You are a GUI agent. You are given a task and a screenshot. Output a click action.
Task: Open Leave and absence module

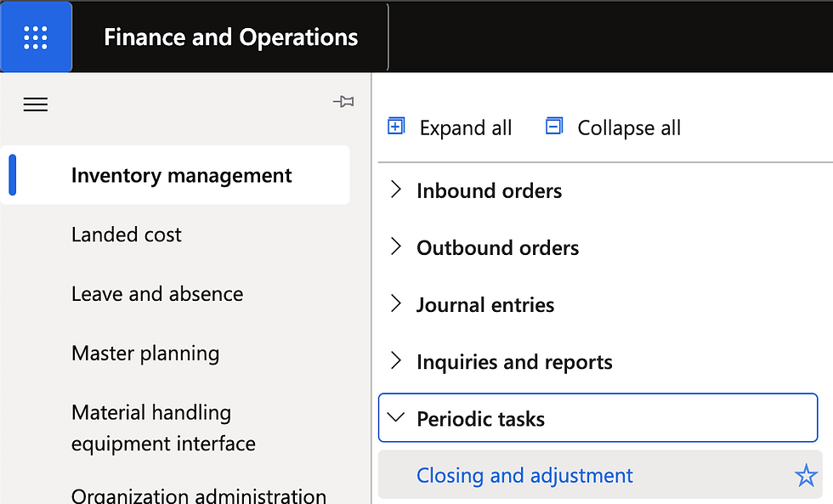coord(157,294)
